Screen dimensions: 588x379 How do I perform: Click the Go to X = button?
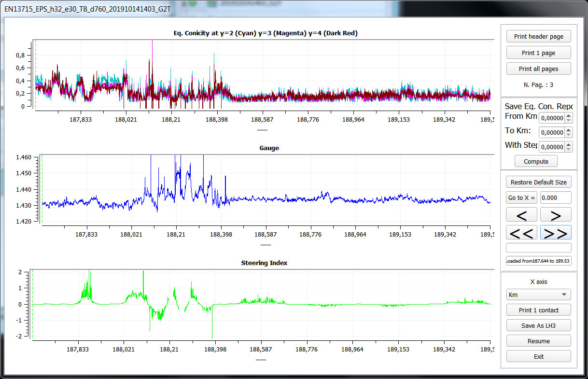point(521,197)
